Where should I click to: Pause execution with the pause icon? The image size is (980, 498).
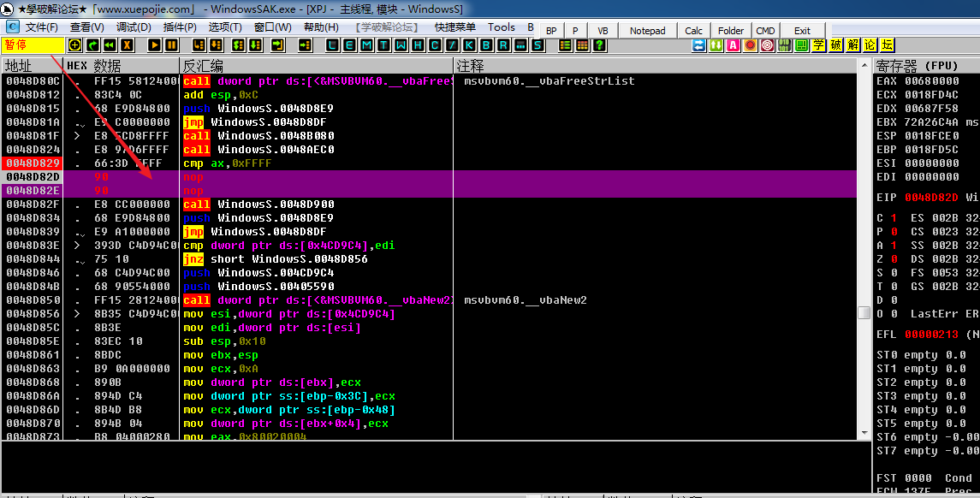(x=171, y=45)
